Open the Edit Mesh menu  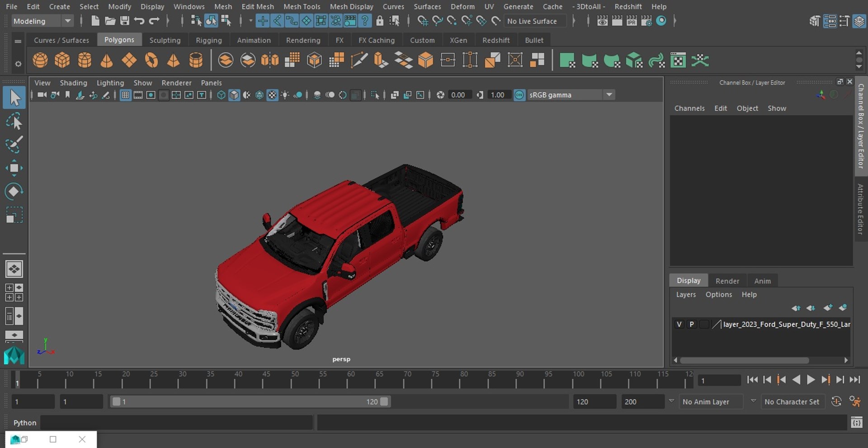(258, 7)
